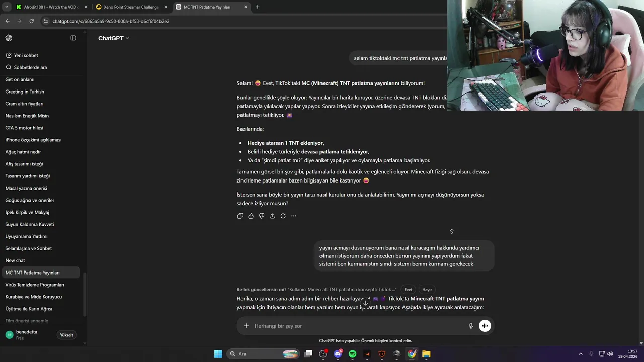Launch voice mode with the waveform button

[485, 326]
